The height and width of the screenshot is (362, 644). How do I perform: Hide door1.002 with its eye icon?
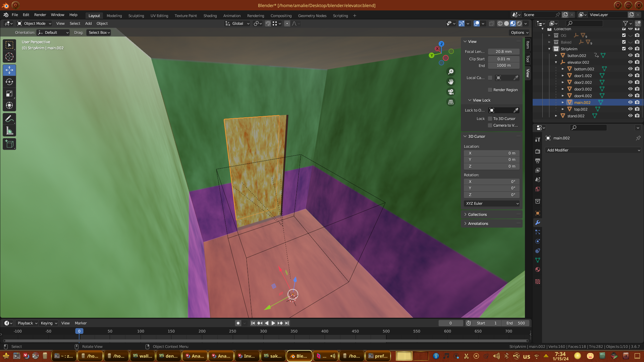(630, 76)
